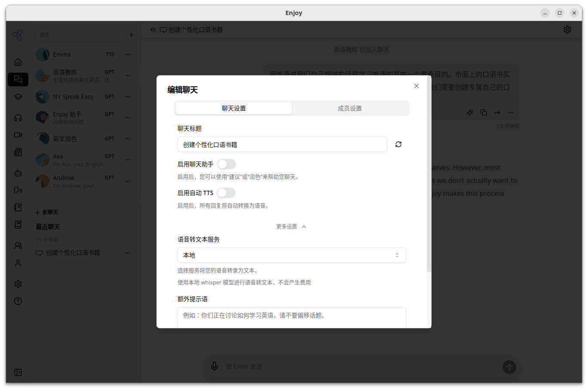Start the 新聊天 new chat
Screen dimensions: 588x390
pos(46,212)
